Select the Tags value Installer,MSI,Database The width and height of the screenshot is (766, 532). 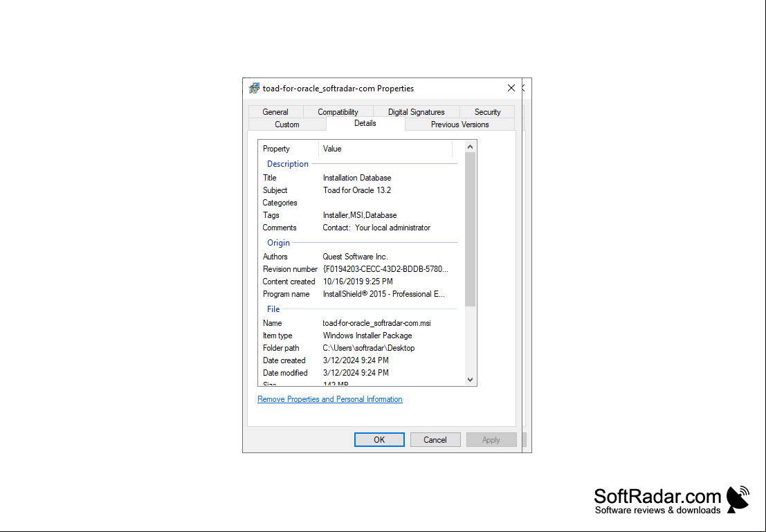pos(360,215)
